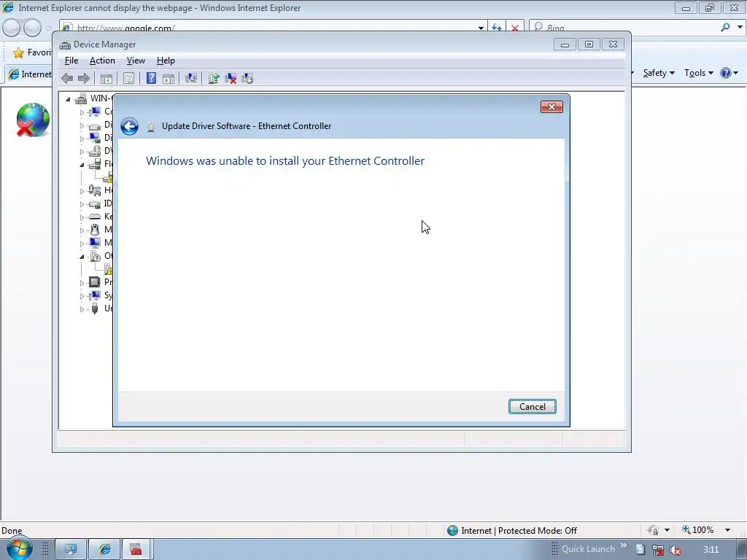Click Update Driver Software toolbar icon

pyautogui.click(x=214, y=79)
